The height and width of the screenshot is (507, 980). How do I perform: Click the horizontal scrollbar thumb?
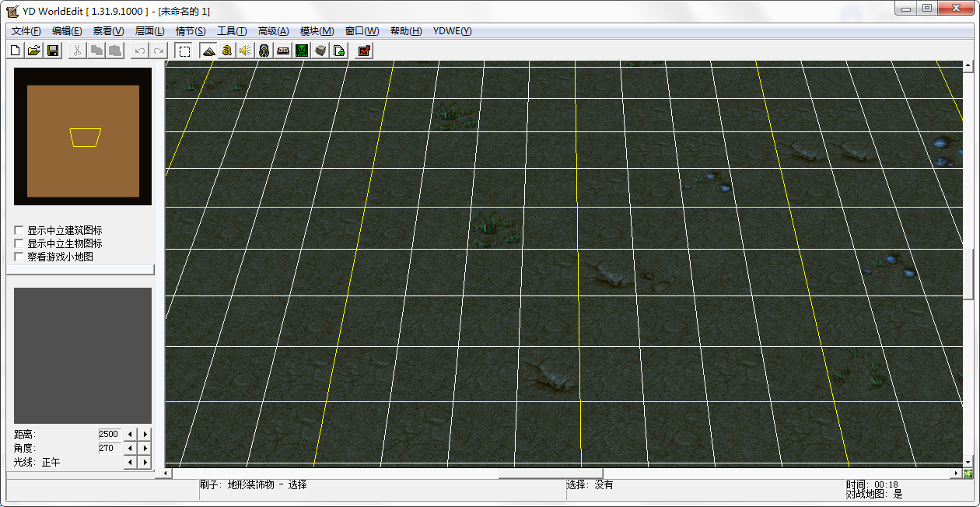[x=551, y=474]
